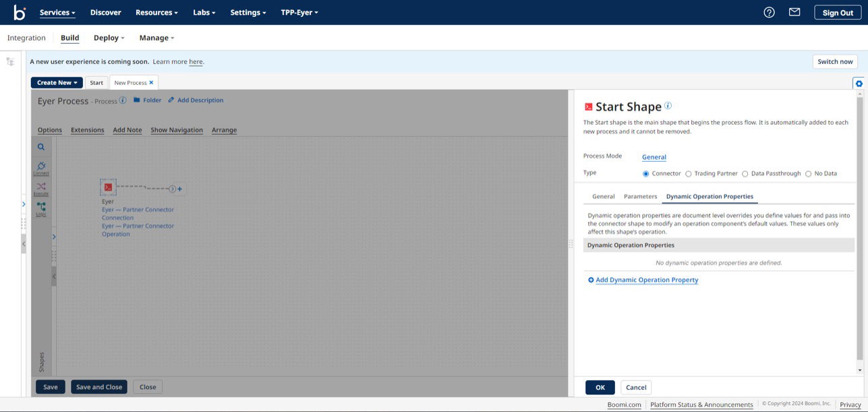Open the TPP-Eyer account dropdown

(x=299, y=12)
